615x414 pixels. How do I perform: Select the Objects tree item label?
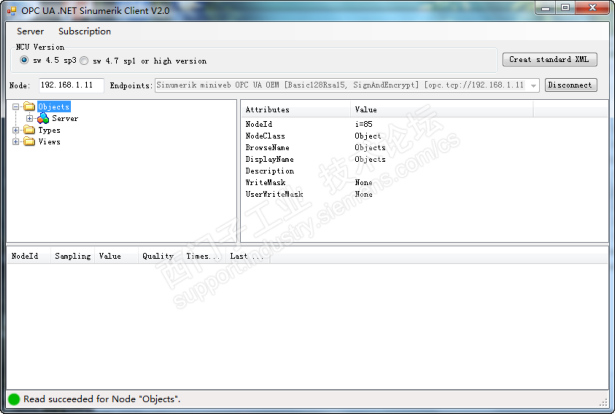pyautogui.click(x=54, y=107)
